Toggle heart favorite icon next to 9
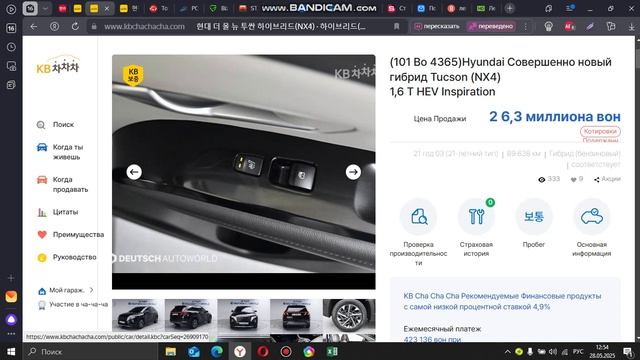640x360 pixels. pyautogui.click(x=573, y=179)
